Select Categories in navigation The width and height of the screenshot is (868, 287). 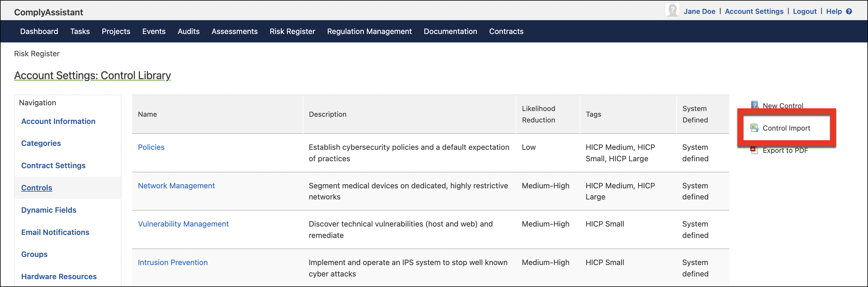(x=41, y=143)
